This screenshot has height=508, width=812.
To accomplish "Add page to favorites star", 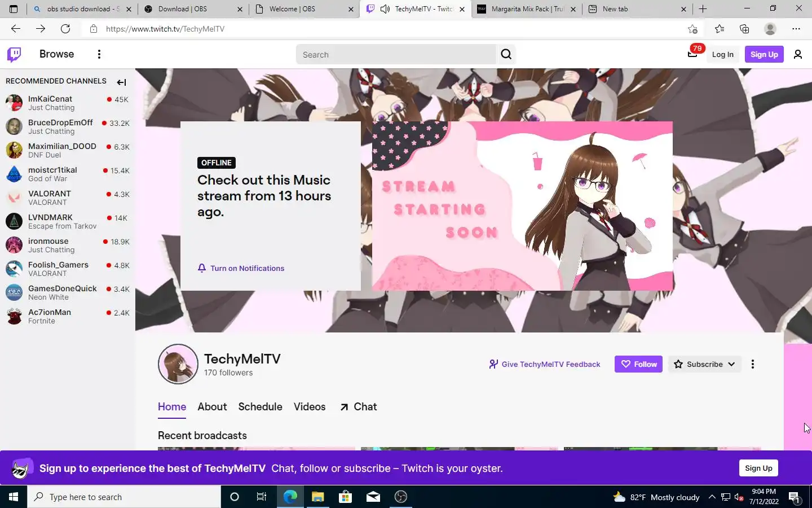I will click(x=692, y=29).
